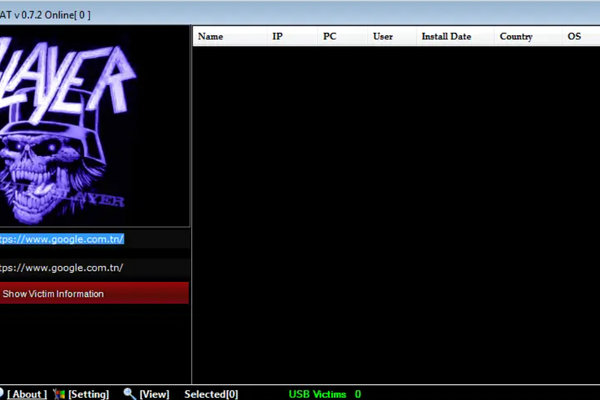Click the green USB Victims count 0

pyautogui.click(x=358, y=394)
